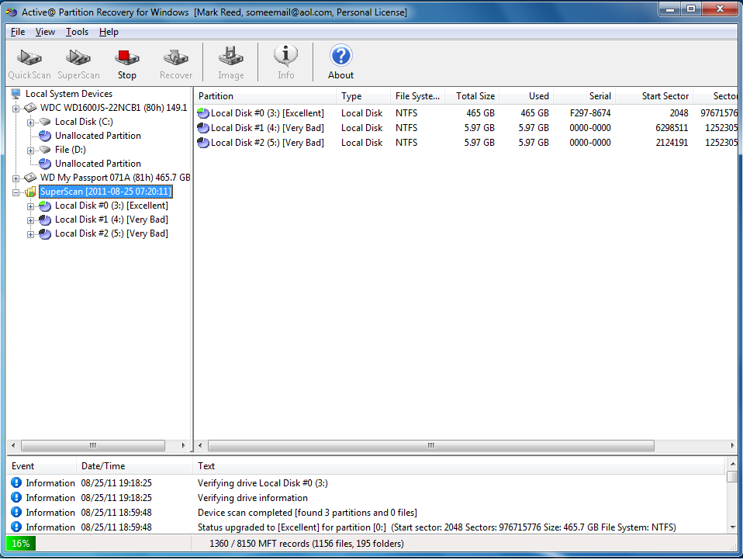Expand the WDC WD1600JS-22NCB1 drive node
The height and width of the screenshot is (560, 743).
16,109
